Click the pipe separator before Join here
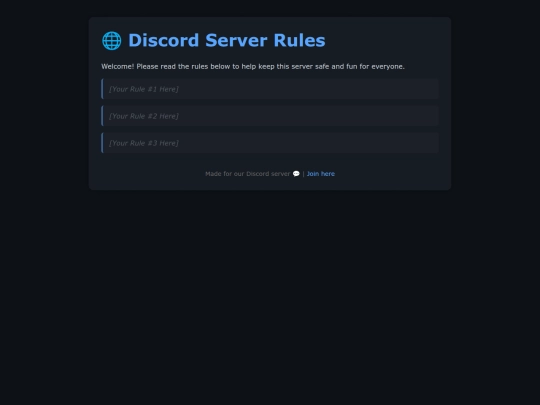Viewport: 540px width, 405px height. [x=303, y=174]
